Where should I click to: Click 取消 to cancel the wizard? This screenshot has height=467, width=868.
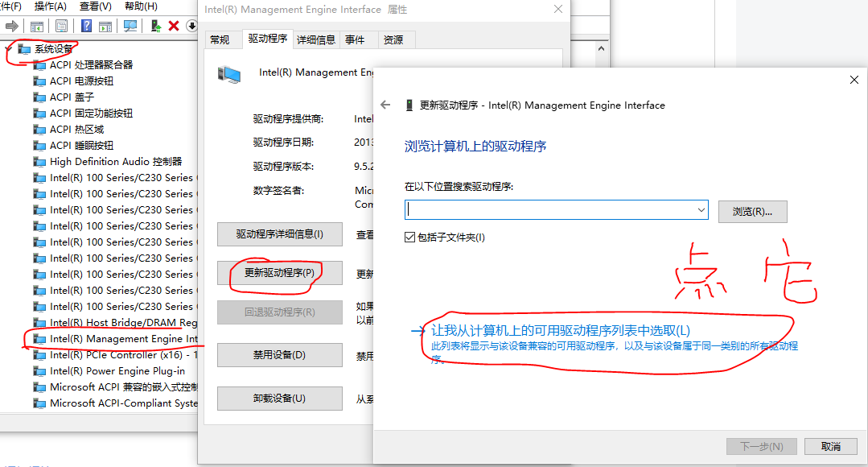click(x=832, y=446)
